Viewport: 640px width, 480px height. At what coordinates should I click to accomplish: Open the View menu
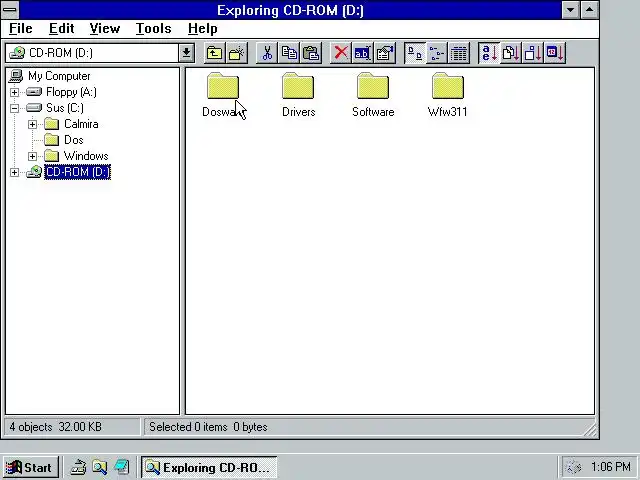point(105,29)
